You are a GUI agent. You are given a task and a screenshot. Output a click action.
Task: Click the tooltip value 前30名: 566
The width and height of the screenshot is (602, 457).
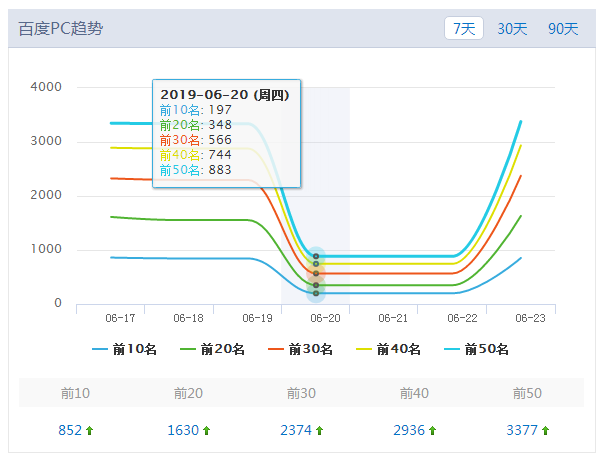pos(196,140)
